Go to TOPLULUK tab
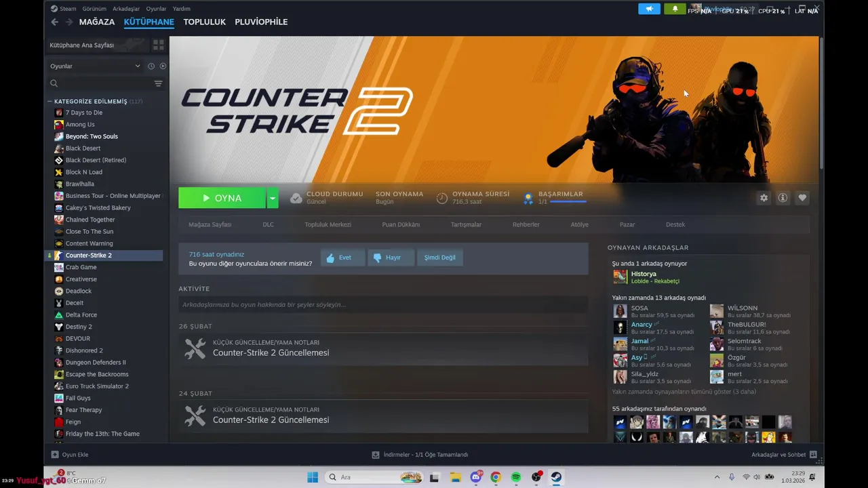The image size is (868, 488). 204,22
